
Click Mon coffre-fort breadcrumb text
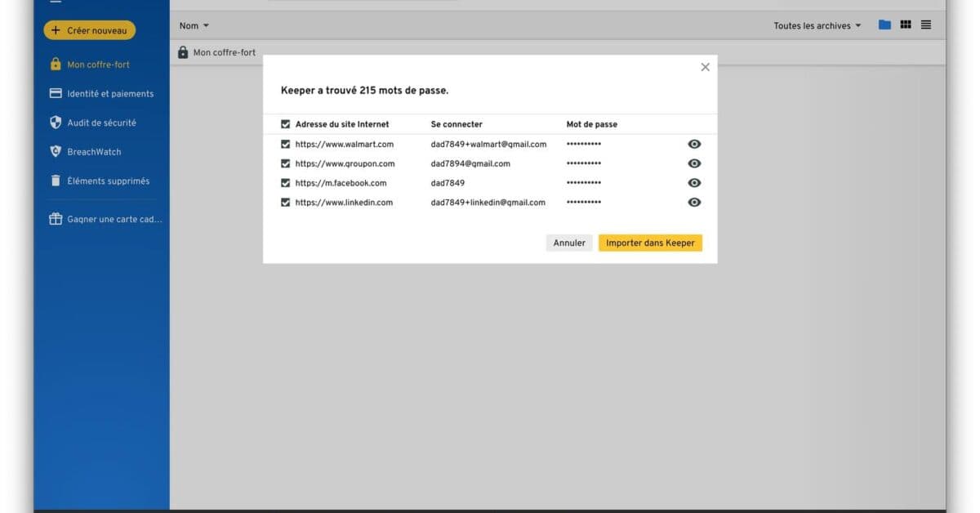click(225, 52)
